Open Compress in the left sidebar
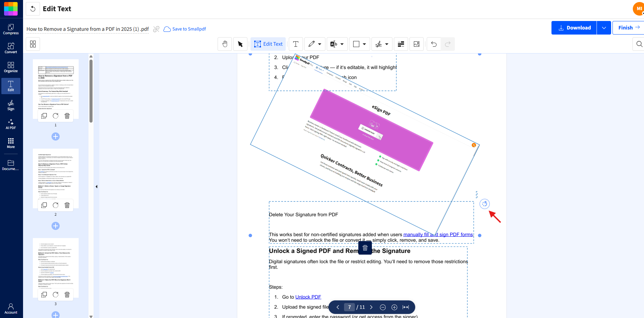This screenshot has width=644, height=318. (x=11, y=29)
